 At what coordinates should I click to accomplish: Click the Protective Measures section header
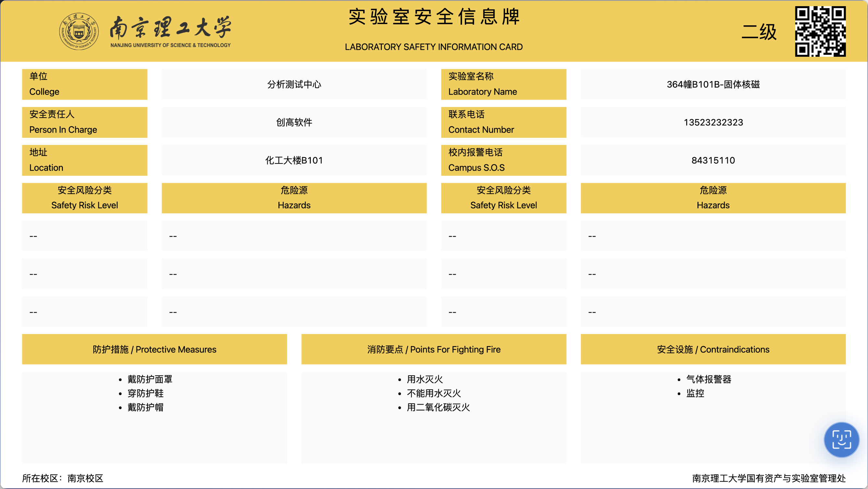point(154,350)
